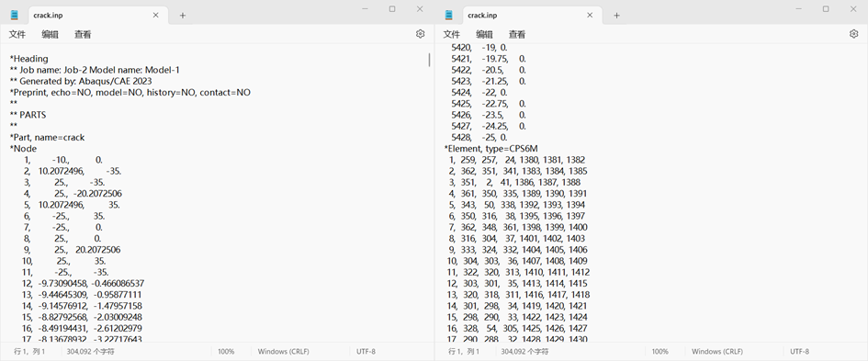
Task: Click element 2 line ending 1385
Action: pyautogui.click(x=518, y=171)
